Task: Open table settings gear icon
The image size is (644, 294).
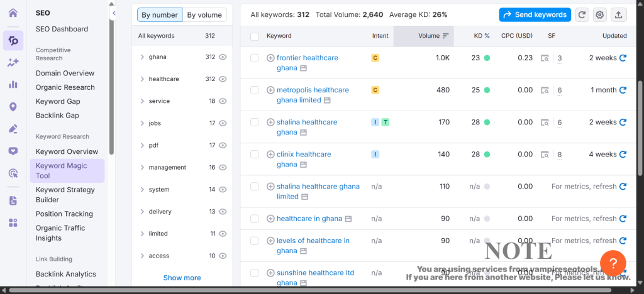Action: 599,14
